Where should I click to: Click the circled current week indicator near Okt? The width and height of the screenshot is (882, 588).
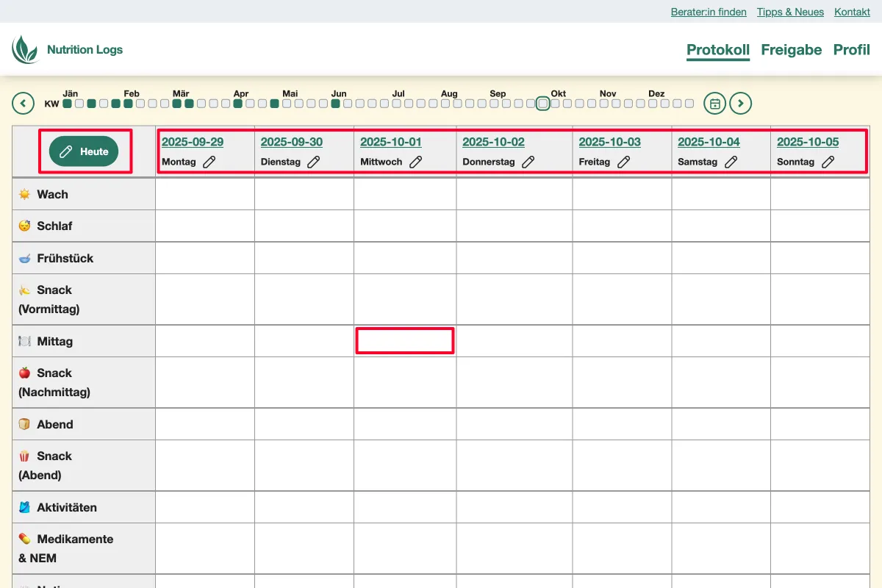(x=542, y=104)
